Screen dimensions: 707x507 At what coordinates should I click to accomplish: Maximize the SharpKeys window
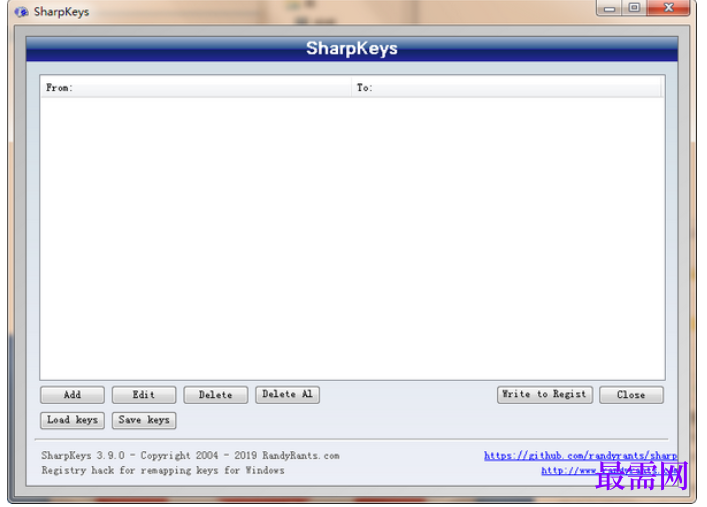634,8
